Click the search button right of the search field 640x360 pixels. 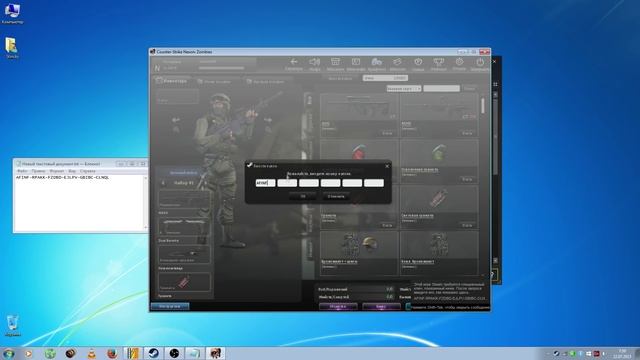(469, 89)
